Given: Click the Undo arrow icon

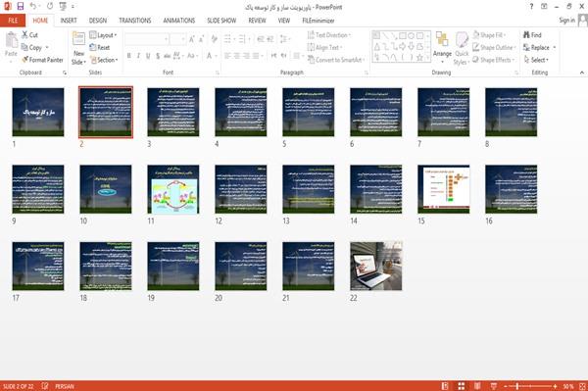Looking at the screenshot, I should point(33,6).
